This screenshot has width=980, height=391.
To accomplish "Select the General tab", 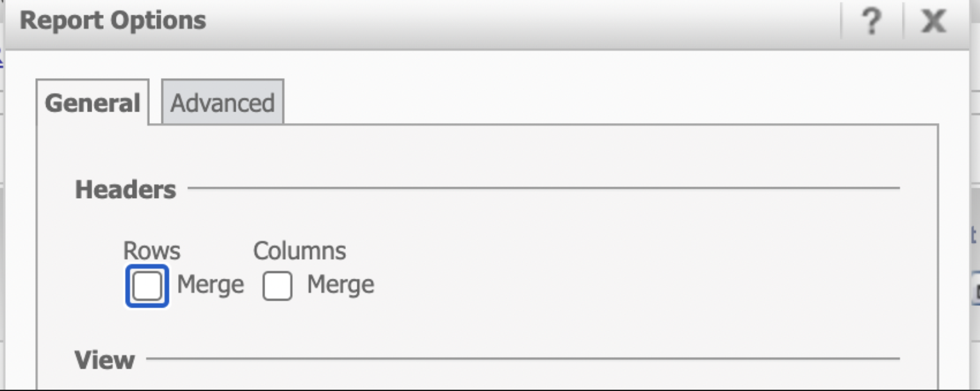I will pos(93,103).
